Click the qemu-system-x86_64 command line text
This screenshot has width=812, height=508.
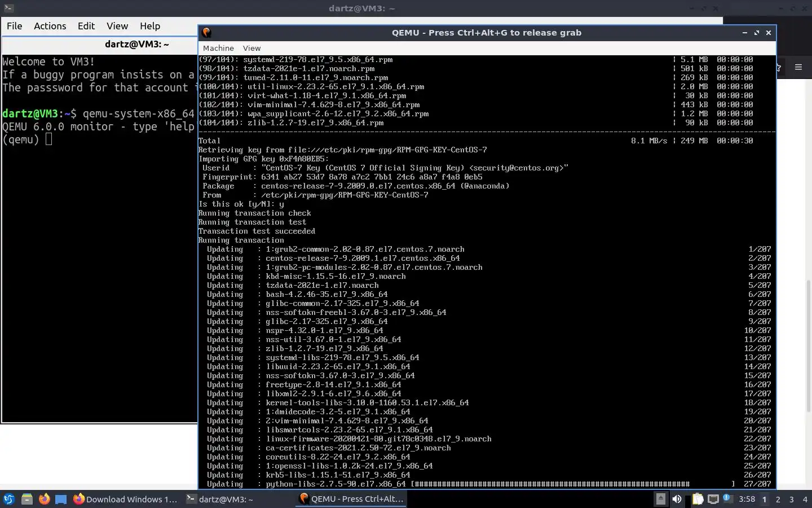coord(139,113)
